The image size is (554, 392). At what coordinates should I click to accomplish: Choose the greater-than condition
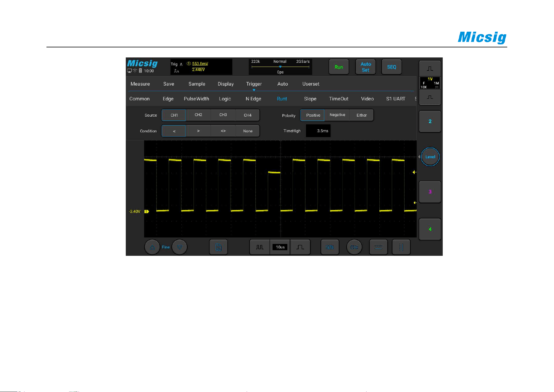(x=198, y=131)
